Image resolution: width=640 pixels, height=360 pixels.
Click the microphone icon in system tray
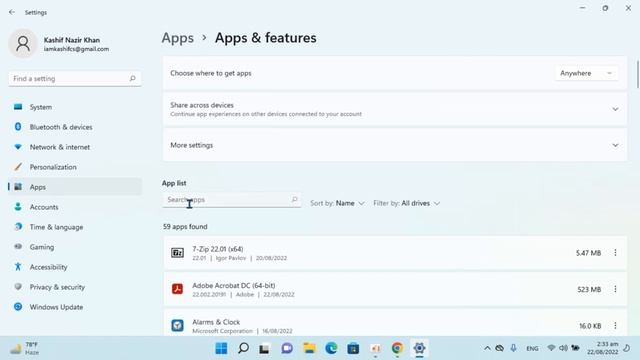(x=513, y=348)
